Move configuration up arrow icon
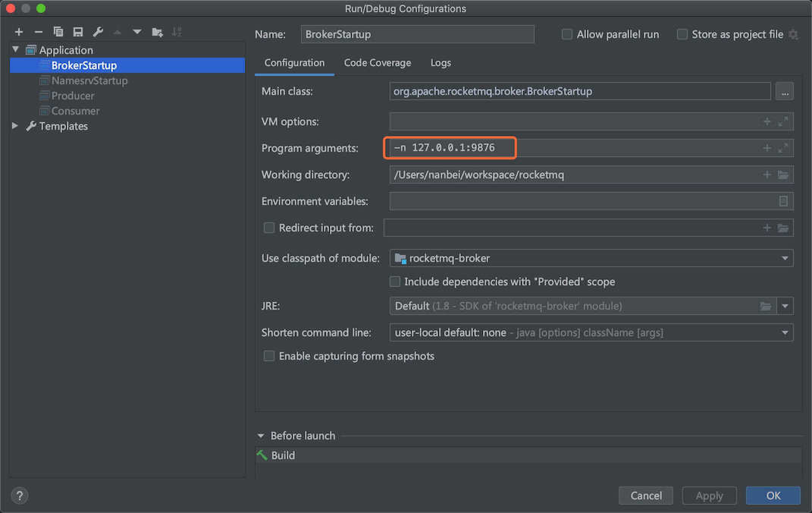Viewport: 812px width, 513px height. click(x=118, y=32)
